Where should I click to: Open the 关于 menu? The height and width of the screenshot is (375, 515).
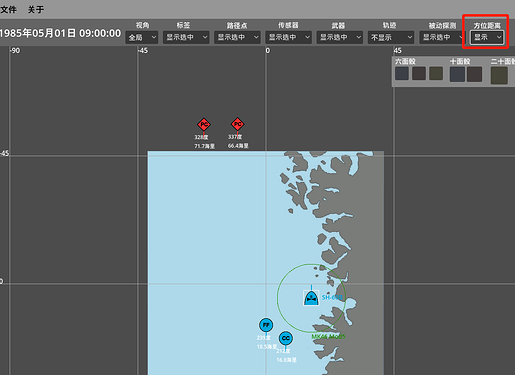tap(36, 9)
